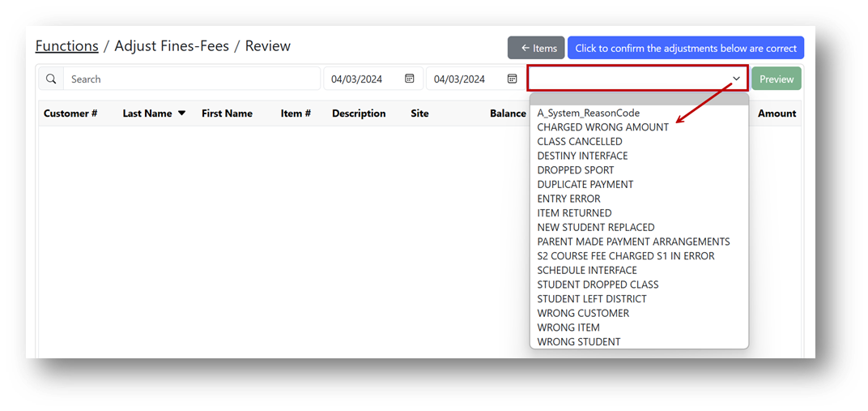Click the Review breadcrumb text
Image resolution: width=868 pixels, height=411 pixels.
pyautogui.click(x=268, y=46)
